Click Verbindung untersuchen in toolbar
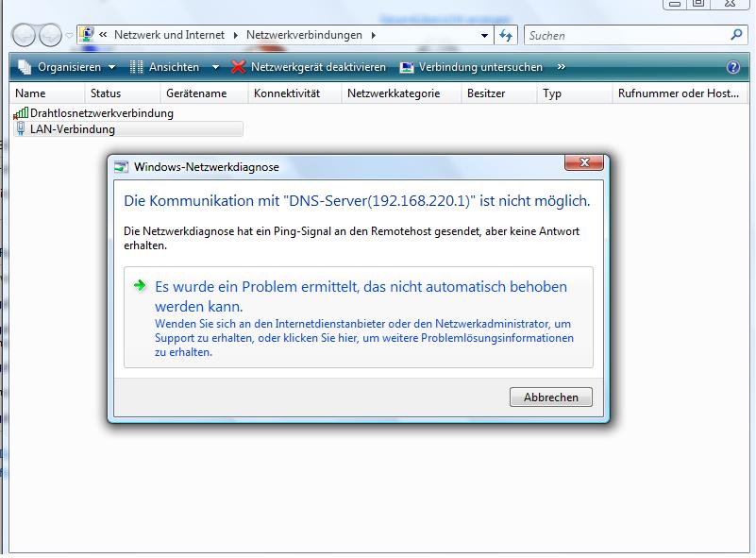 472,67
